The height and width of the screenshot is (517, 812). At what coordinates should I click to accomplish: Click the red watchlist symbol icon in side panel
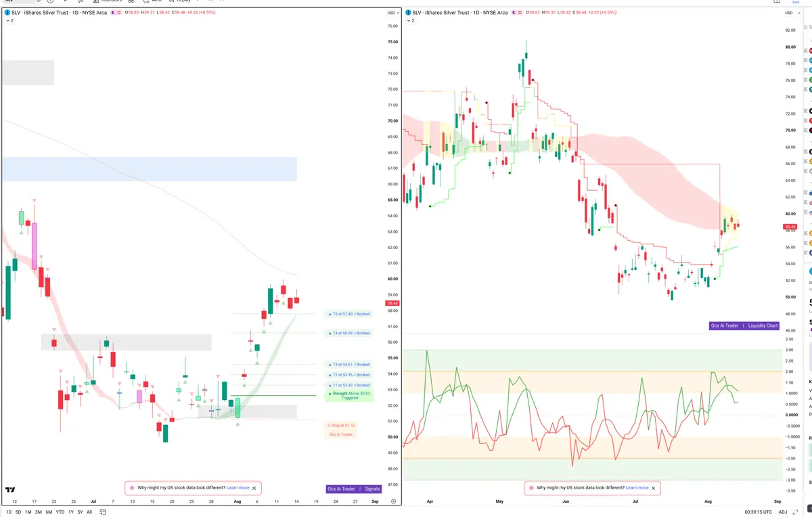[x=809, y=51]
